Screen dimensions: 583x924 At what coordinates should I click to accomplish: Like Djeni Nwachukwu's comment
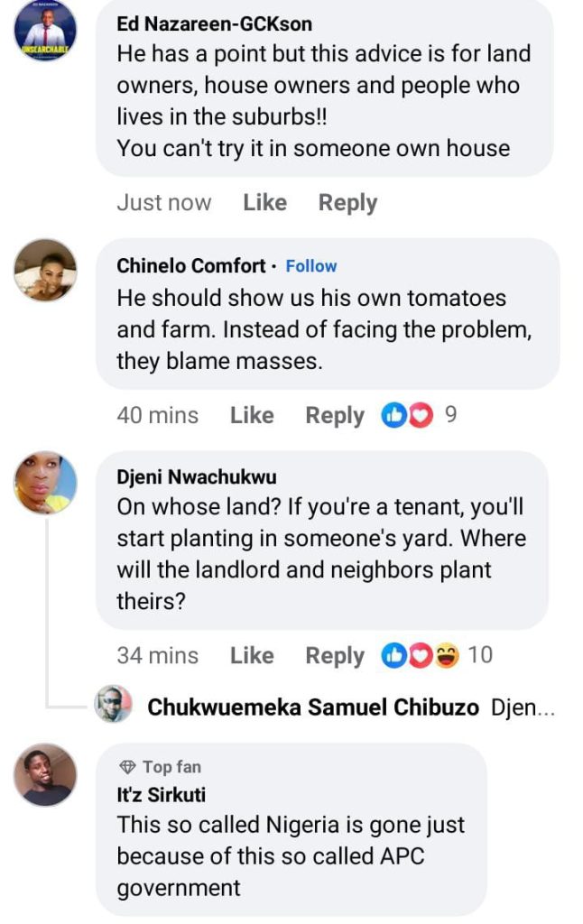[252, 656]
